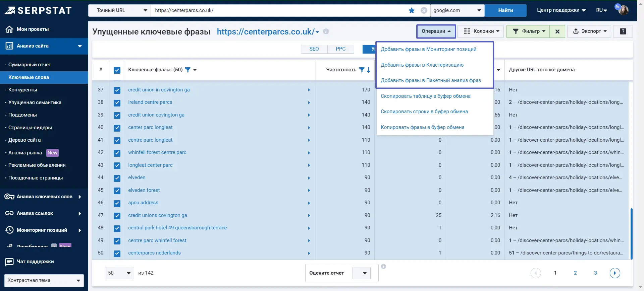644x291 pixels.
Task: Go to page 2 of results
Action: pyautogui.click(x=575, y=273)
